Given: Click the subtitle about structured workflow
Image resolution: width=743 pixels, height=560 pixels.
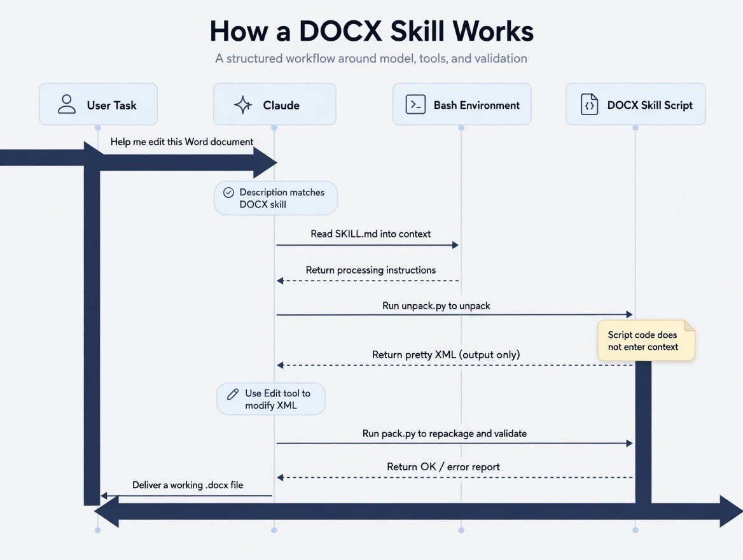Looking at the screenshot, I should click(371, 59).
